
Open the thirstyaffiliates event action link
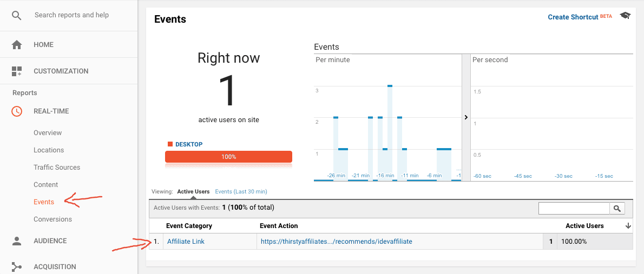[336, 242]
